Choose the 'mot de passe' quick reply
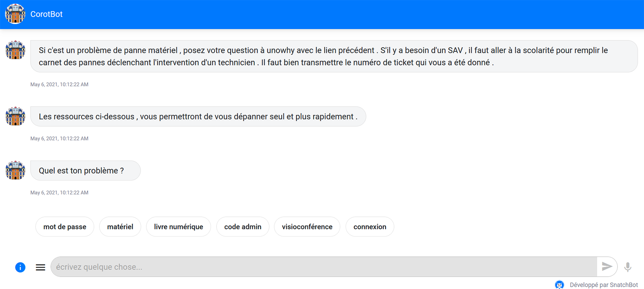 click(65, 227)
